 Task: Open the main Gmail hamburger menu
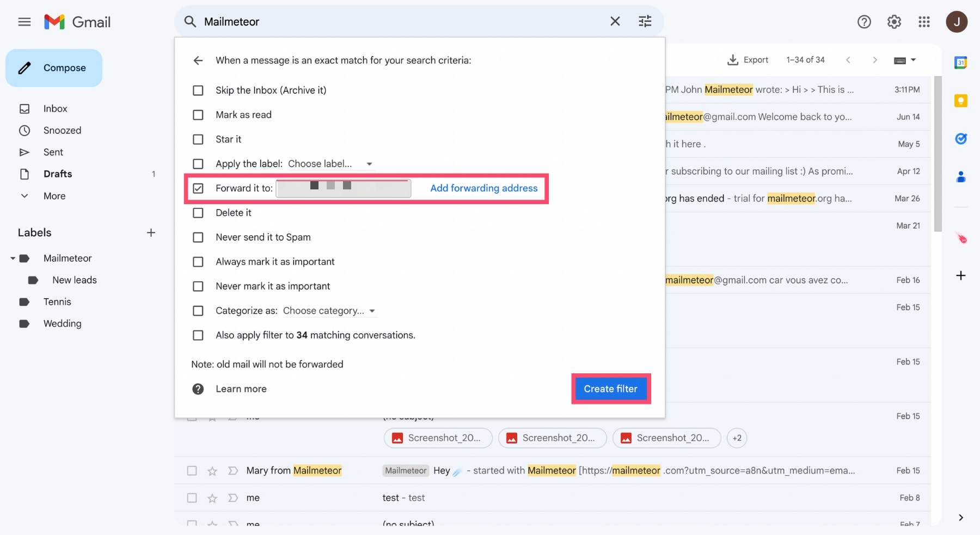click(24, 22)
